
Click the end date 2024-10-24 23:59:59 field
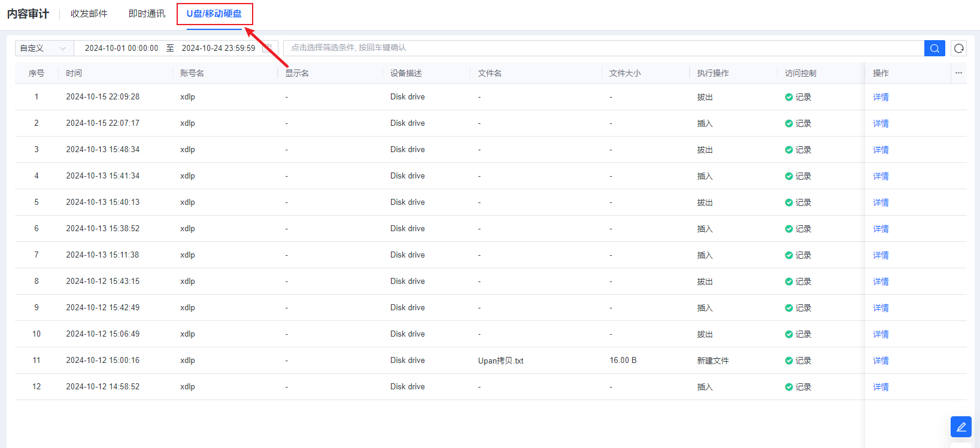pyautogui.click(x=218, y=48)
